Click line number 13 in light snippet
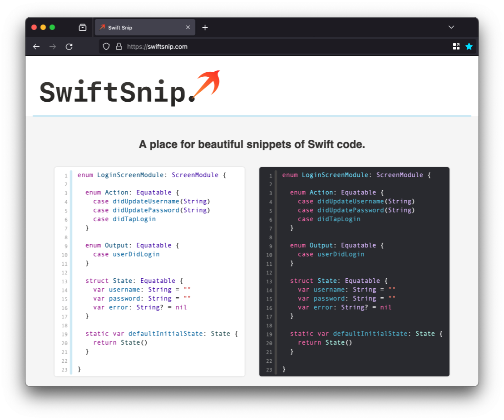The width and height of the screenshot is (504, 420). click(65, 282)
